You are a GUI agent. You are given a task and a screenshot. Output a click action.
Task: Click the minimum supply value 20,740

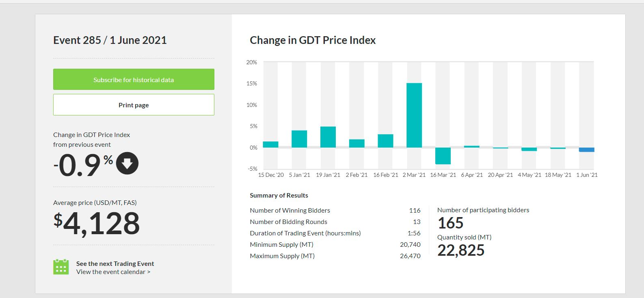(x=410, y=244)
